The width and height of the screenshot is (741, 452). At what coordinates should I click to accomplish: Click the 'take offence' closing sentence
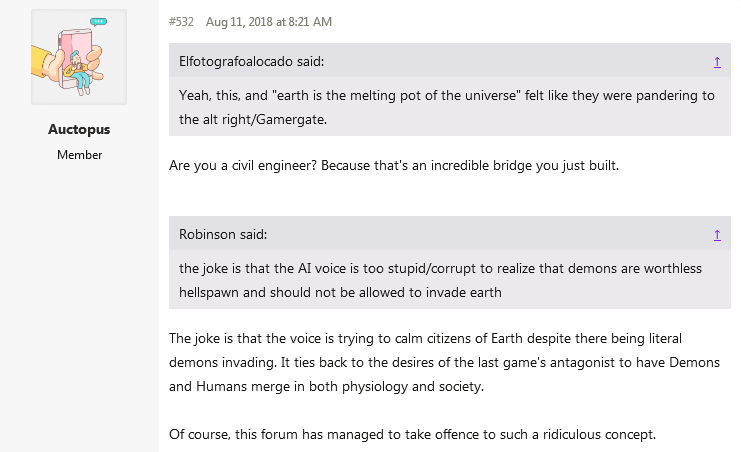[x=413, y=434]
